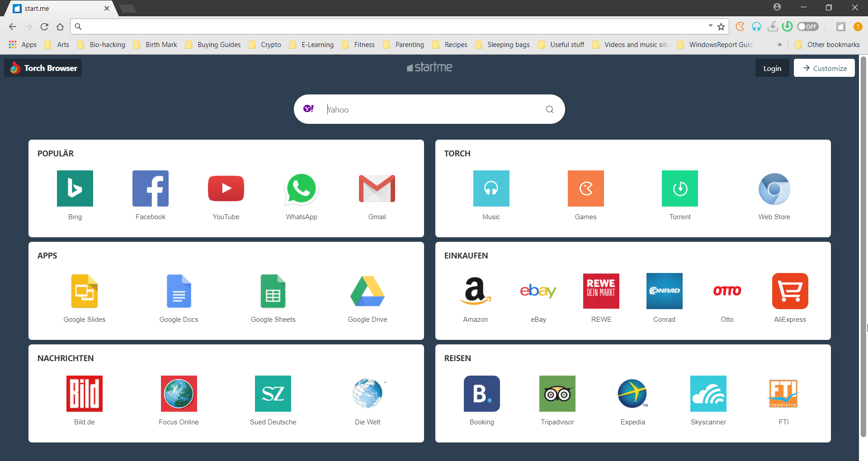Image resolution: width=868 pixels, height=461 pixels.
Task: Go to the browser home page
Action: (60, 27)
